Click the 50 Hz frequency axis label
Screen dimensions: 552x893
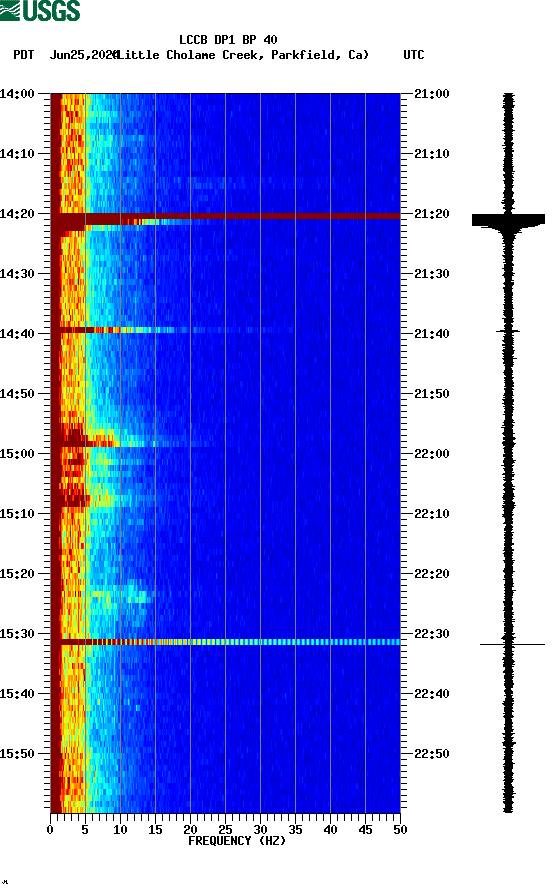[x=400, y=830]
